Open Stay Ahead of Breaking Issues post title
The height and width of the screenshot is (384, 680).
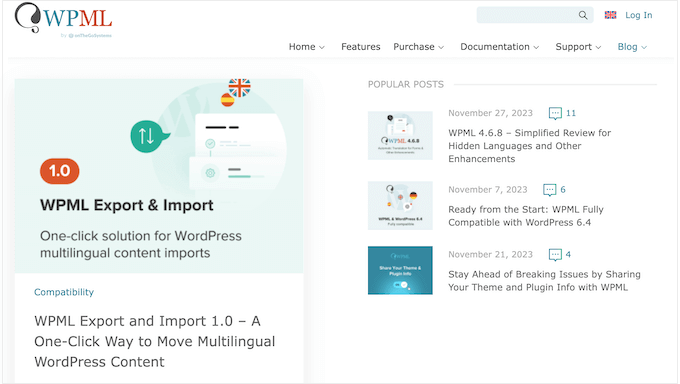click(544, 281)
